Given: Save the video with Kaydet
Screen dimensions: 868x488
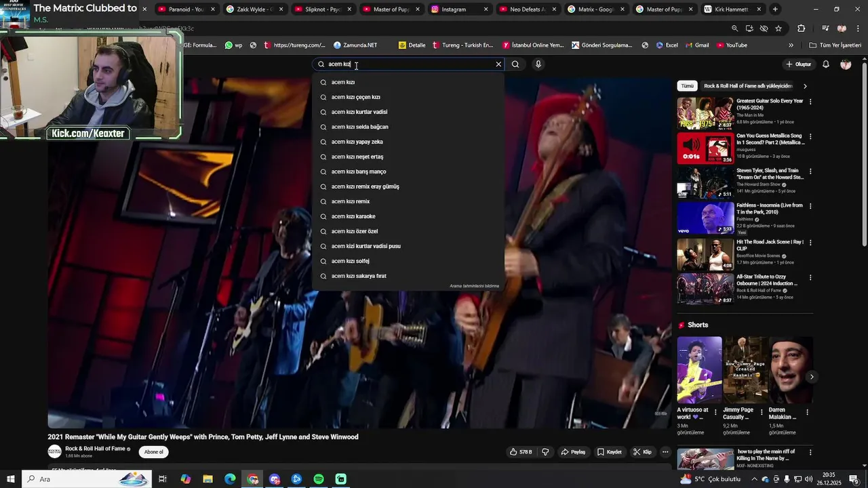Looking at the screenshot, I should point(609,452).
